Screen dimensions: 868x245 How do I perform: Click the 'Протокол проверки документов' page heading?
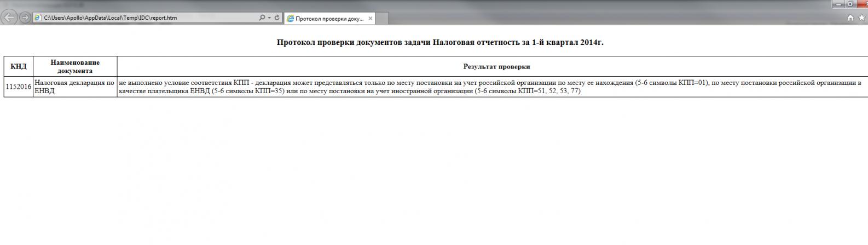[440, 42]
